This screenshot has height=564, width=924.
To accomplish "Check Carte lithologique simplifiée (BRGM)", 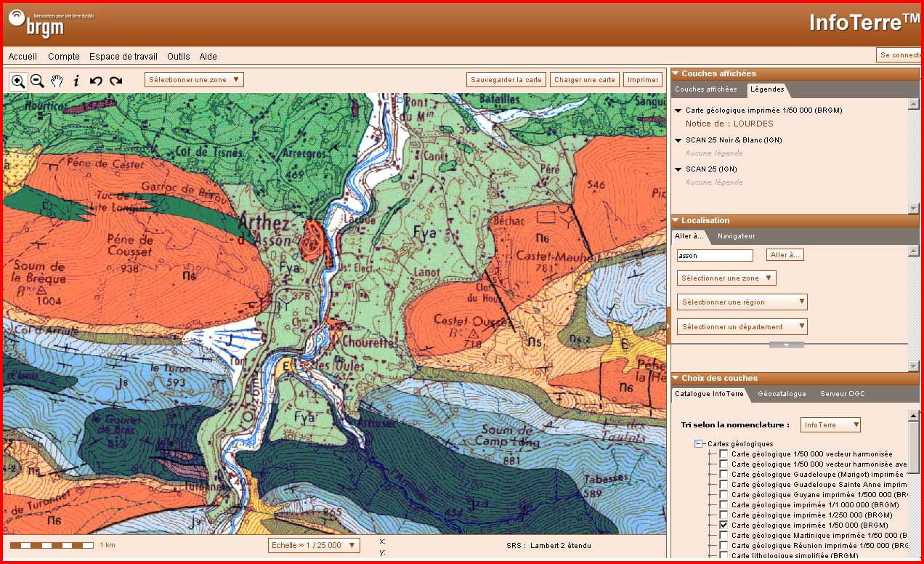I will click(723, 555).
